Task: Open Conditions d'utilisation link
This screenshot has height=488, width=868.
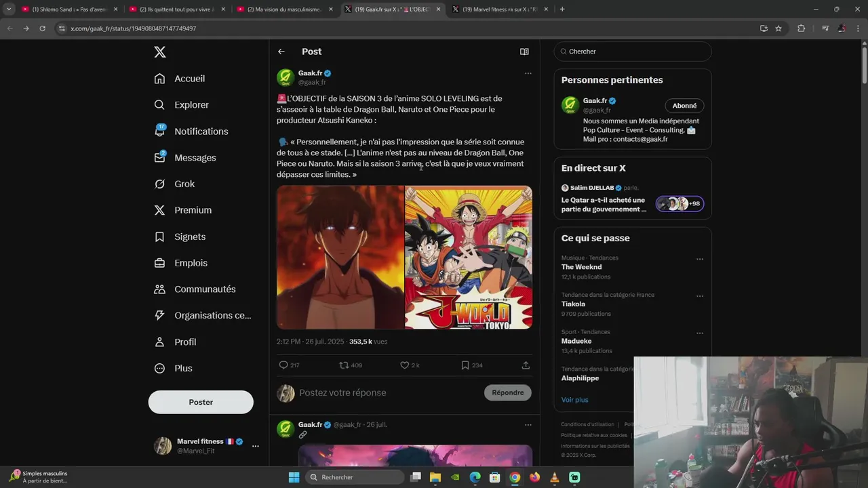Action: coord(587,424)
